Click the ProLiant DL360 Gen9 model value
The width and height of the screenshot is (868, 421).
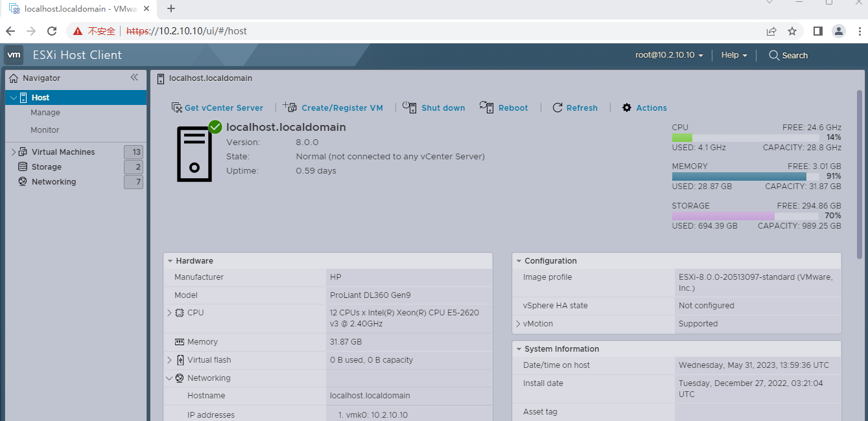click(370, 295)
